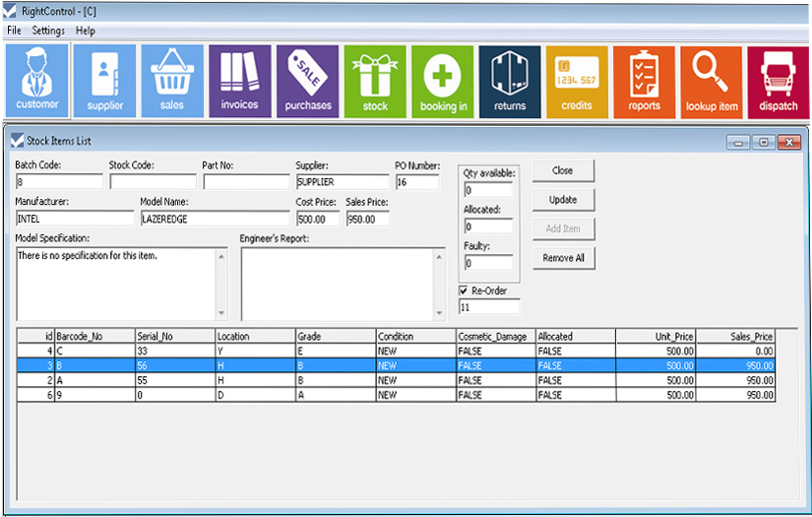Click the Unit_Price column header
The width and height of the screenshot is (812, 517).
(656, 336)
